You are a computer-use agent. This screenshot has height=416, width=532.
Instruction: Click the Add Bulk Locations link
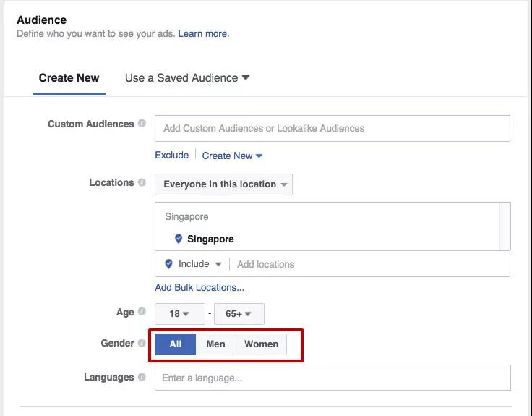199,287
